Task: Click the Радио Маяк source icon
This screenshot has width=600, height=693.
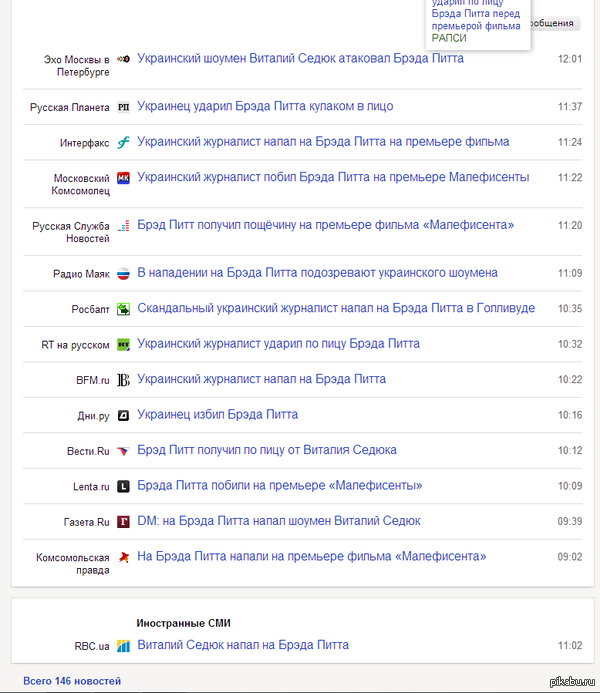Action: (x=124, y=273)
